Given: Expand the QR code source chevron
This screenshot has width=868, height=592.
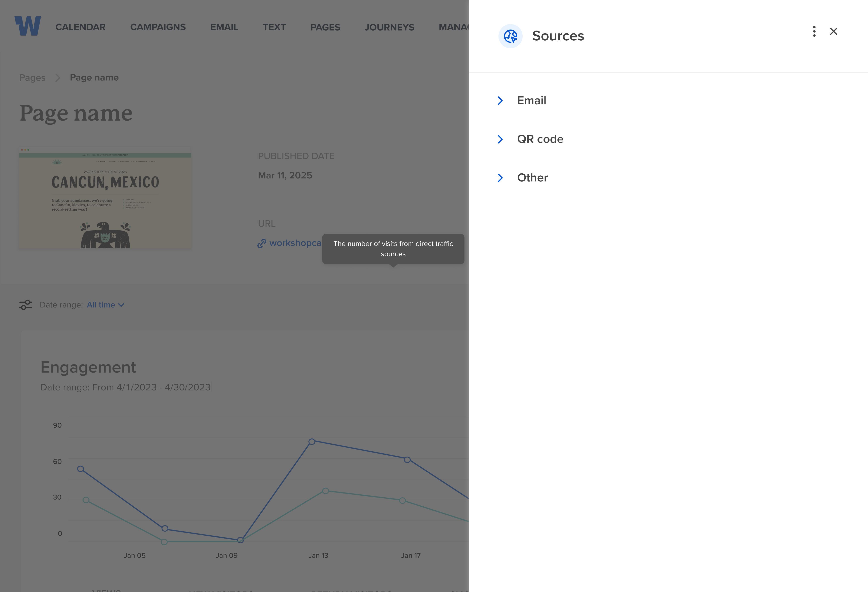Looking at the screenshot, I should tap(500, 139).
